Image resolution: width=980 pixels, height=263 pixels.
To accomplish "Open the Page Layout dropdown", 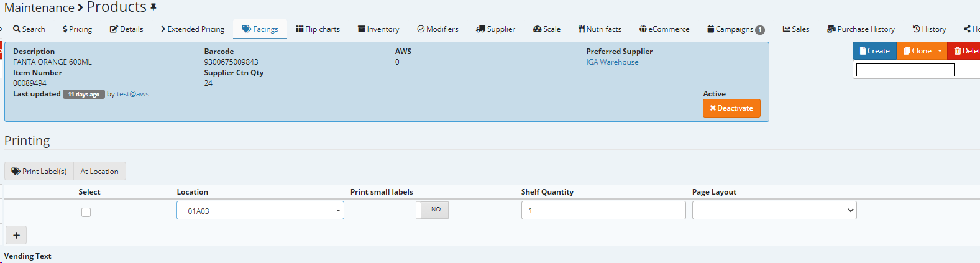I will (774, 210).
